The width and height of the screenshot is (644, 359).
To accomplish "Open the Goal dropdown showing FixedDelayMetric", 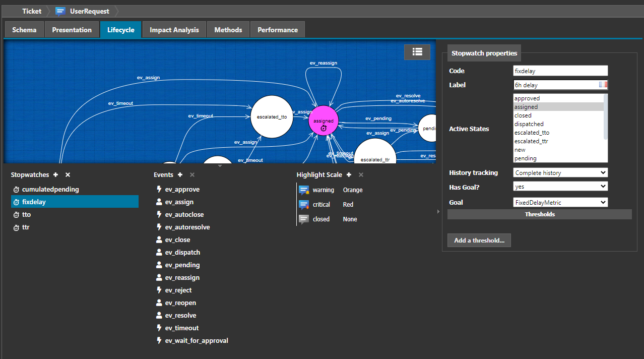I will pyautogui.click(x=560, y=203).
